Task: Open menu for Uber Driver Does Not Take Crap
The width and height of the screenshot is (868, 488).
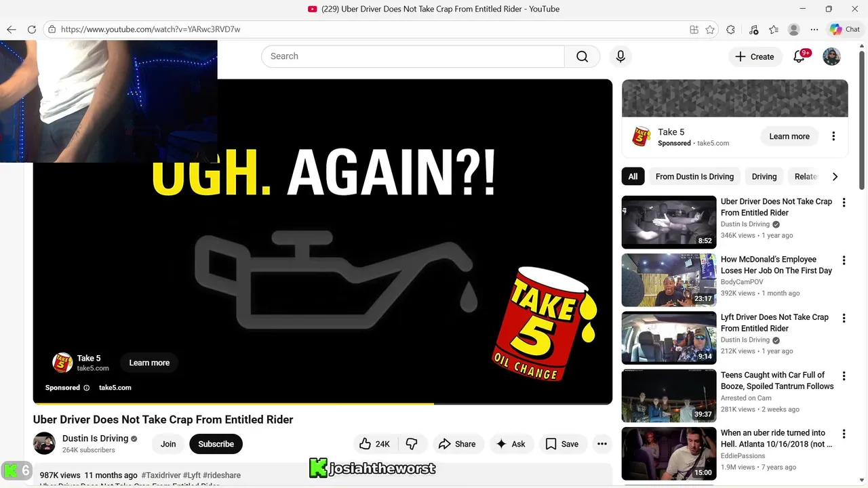Action: tap(844, 203)
